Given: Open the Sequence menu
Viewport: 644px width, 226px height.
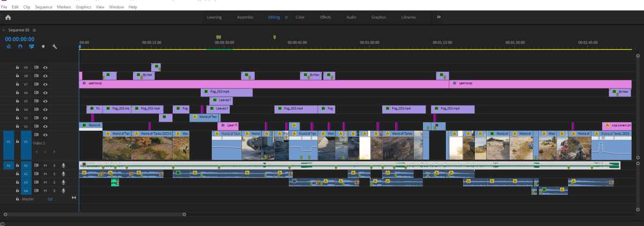Looking at the screenshot, I should pos(43,7).
